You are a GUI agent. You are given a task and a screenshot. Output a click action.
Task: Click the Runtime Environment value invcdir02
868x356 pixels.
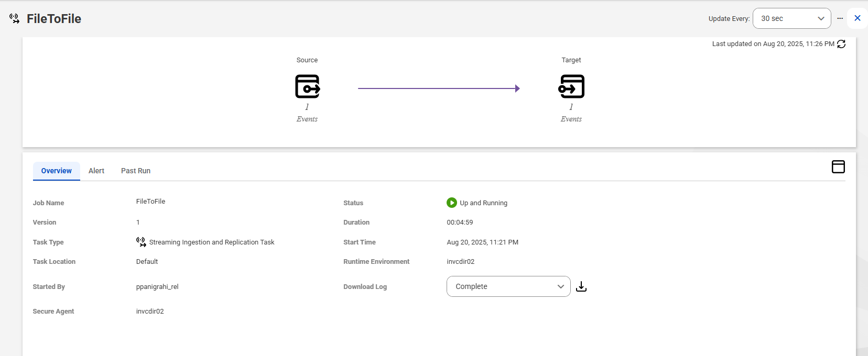click(x=460, y=262)
